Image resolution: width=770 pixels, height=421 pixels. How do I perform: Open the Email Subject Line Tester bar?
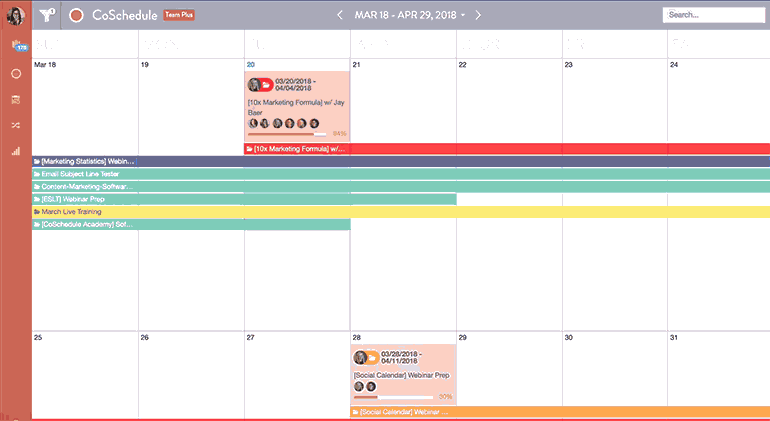click(401, 174)
